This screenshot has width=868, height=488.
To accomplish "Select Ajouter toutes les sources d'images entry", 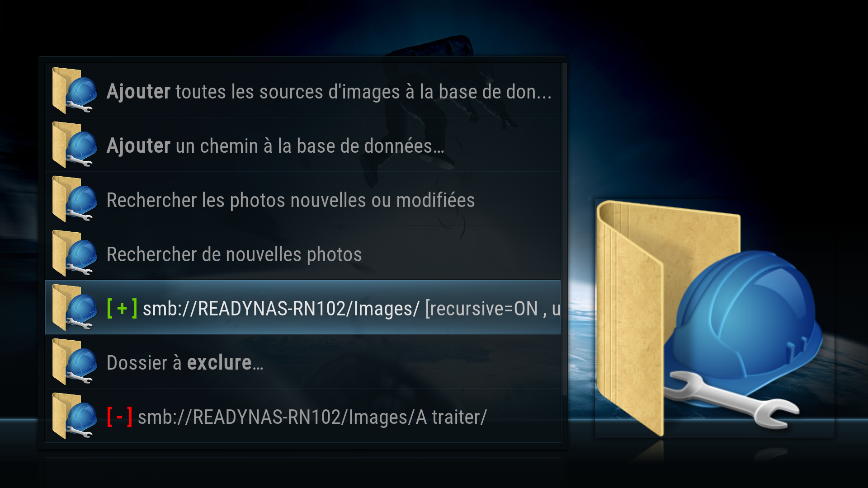I will pyautogui.click(x=303, y=90).
